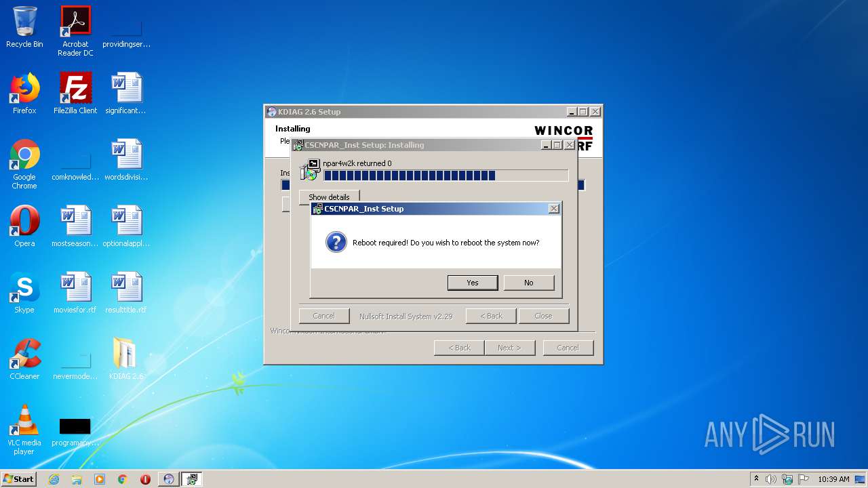The height and width of the screenshot is (488, 868).
Task: Click the CSCNPAR_Inst installation progress bar
Action: (446, 176)
